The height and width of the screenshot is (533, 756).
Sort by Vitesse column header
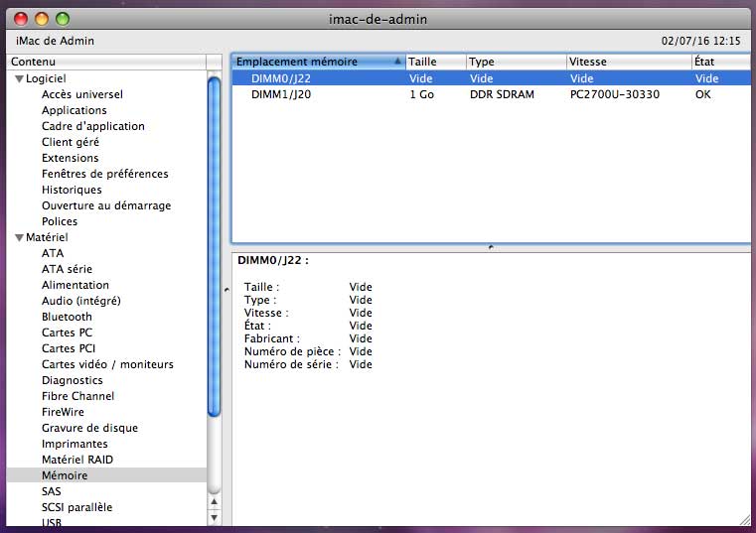[x=629, y=62]
